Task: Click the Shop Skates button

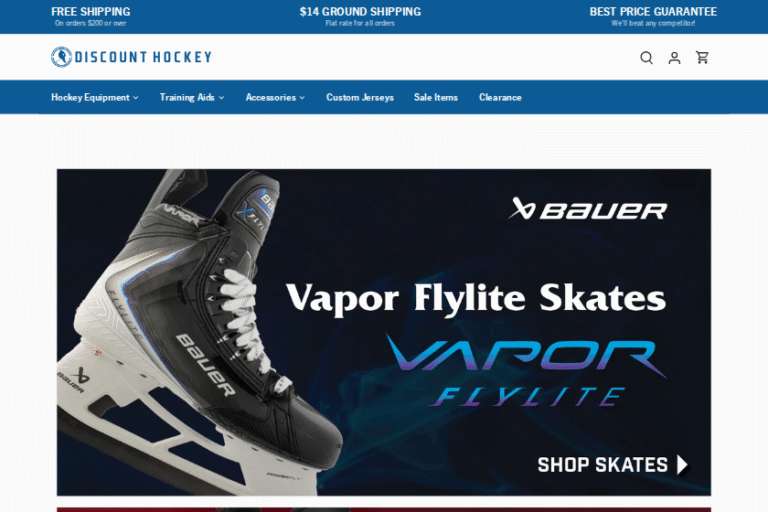Action: click(613, 464)
